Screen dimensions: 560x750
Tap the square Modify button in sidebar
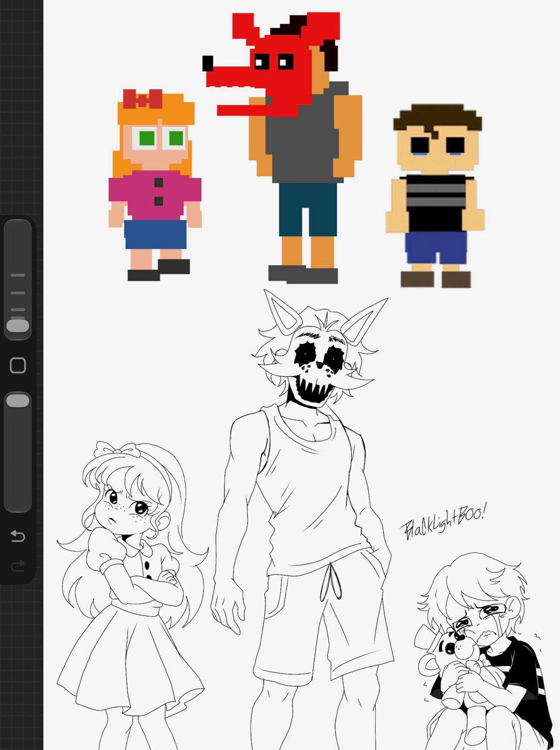pos(18,365)
